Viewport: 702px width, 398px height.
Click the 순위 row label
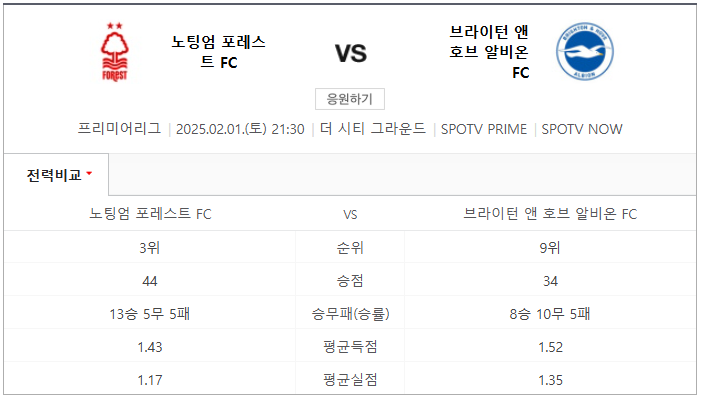tap(350, 248)
